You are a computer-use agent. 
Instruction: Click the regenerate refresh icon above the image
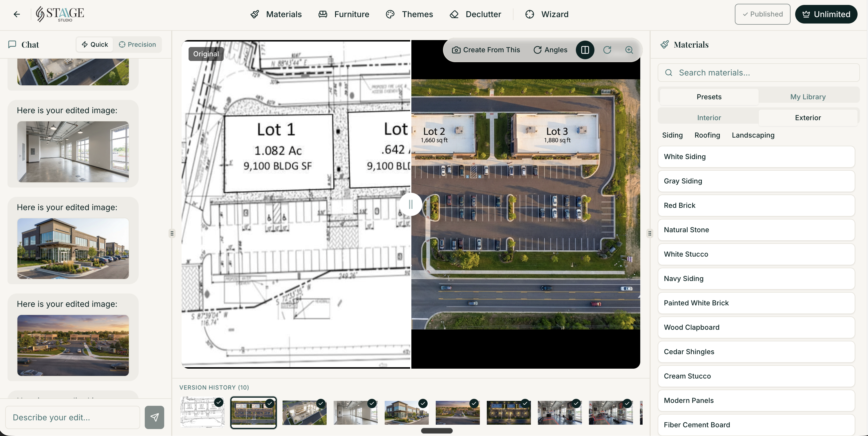pos(607,50)
